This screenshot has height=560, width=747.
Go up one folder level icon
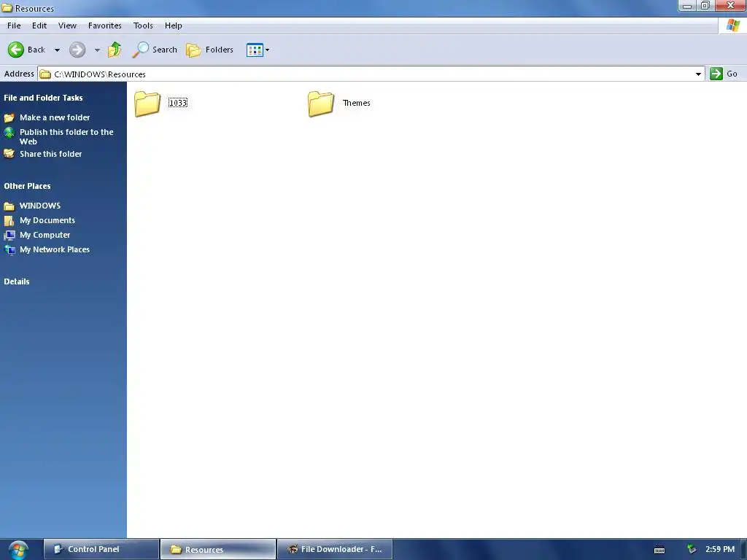point(115,50)
